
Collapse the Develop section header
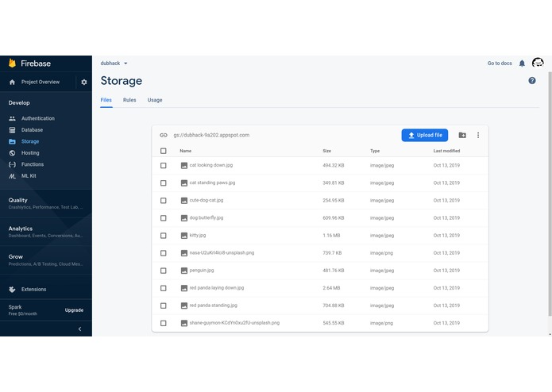point(19,103)
